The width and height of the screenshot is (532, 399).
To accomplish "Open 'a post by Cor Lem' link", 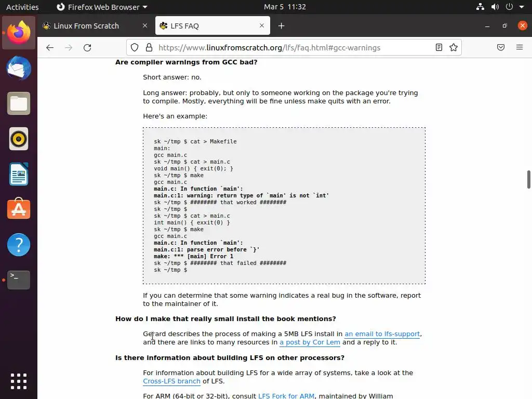I will click(310, 342).
